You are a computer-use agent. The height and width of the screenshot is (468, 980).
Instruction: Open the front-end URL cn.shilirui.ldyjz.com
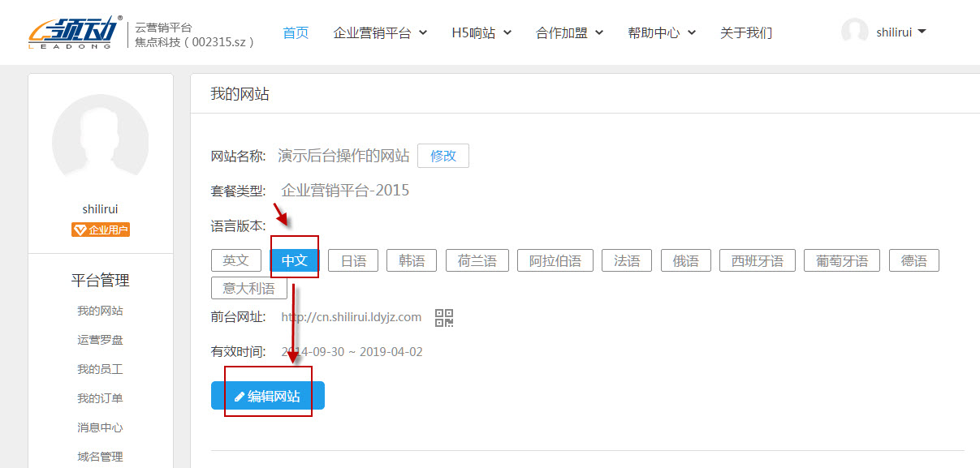pyautogui.click(x=352, y=317)
